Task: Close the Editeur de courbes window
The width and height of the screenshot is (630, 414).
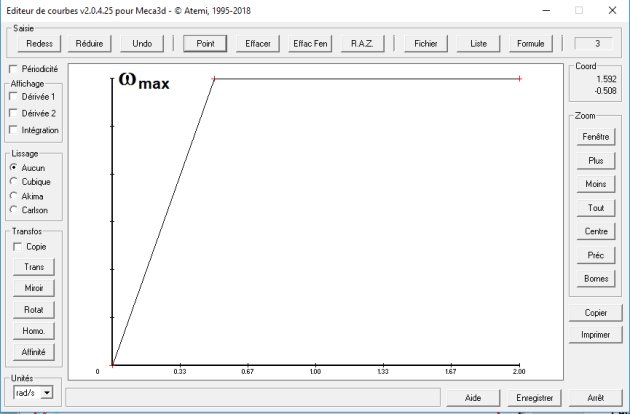Action: coord(612,10)
